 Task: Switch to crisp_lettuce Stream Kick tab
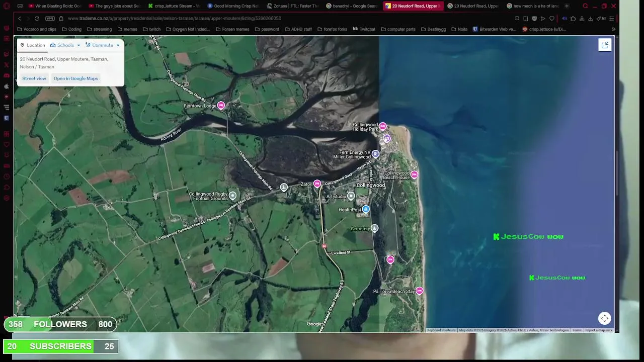point(174,6)
